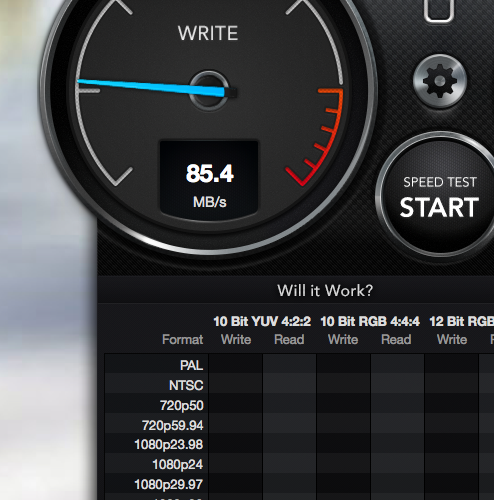Click the 10 Bit YUV 4:2:2 column header
494x500 pixels.
click(262, 322)
